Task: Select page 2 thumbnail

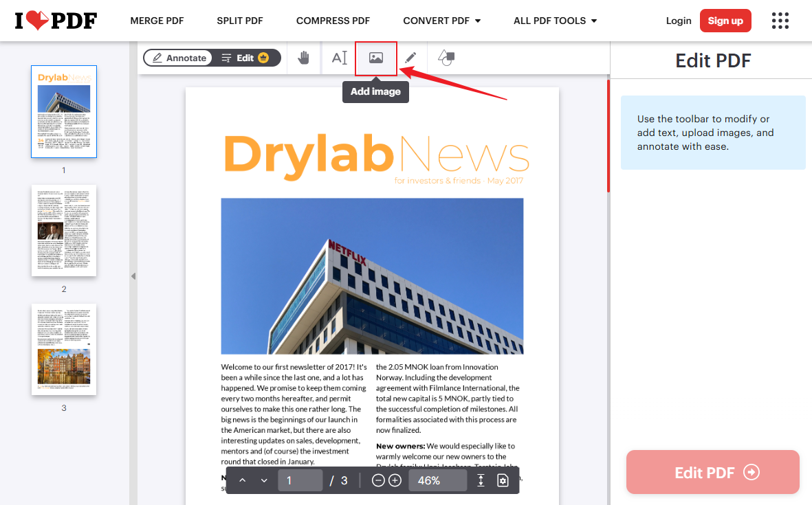Action: point(64,230)
